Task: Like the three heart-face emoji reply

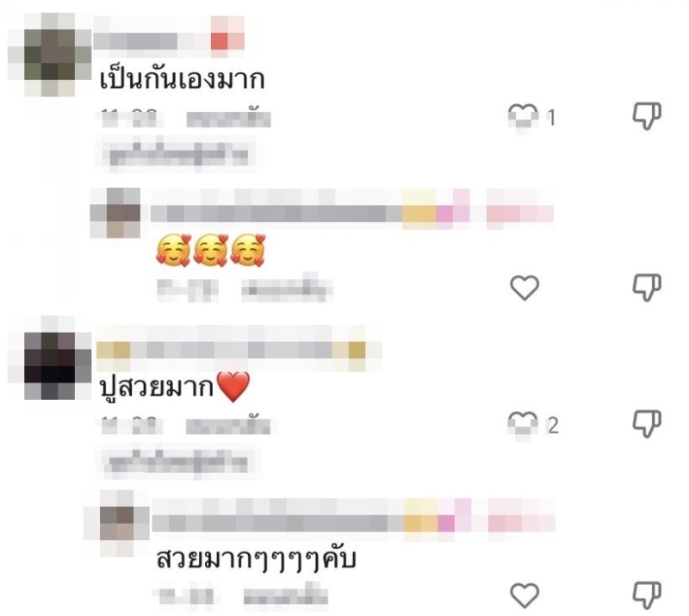Action: pos(525,288)
